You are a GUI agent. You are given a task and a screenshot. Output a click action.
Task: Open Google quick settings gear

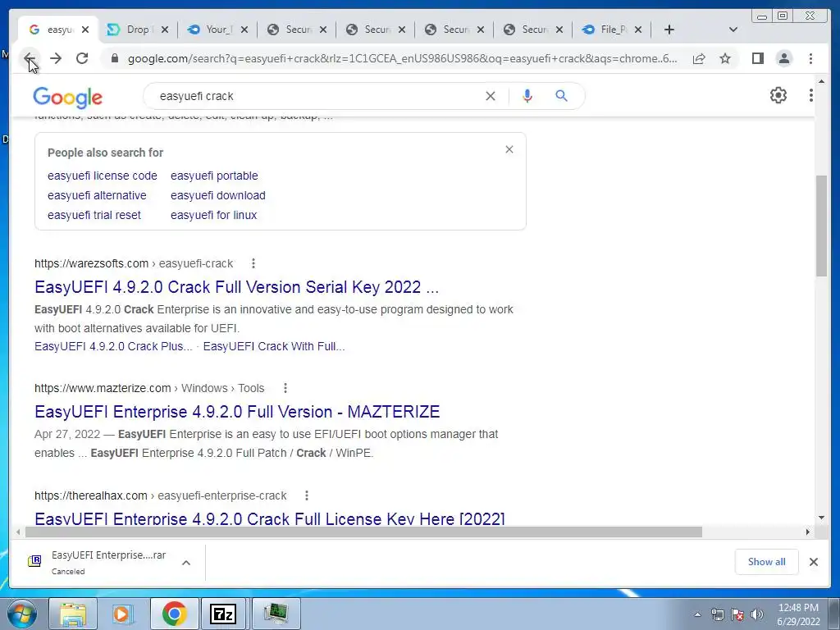[x=778, y=95]
